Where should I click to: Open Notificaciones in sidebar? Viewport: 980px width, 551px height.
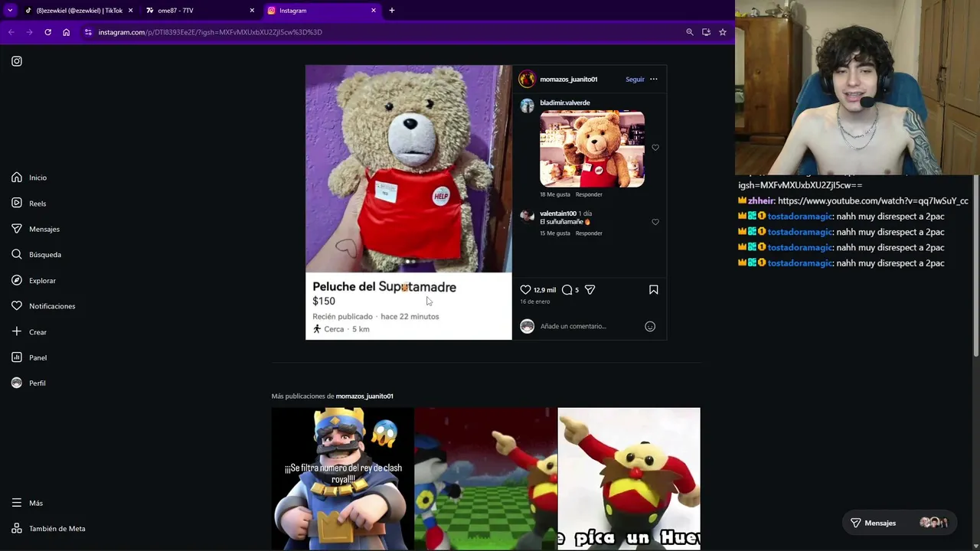click(43, 306)
